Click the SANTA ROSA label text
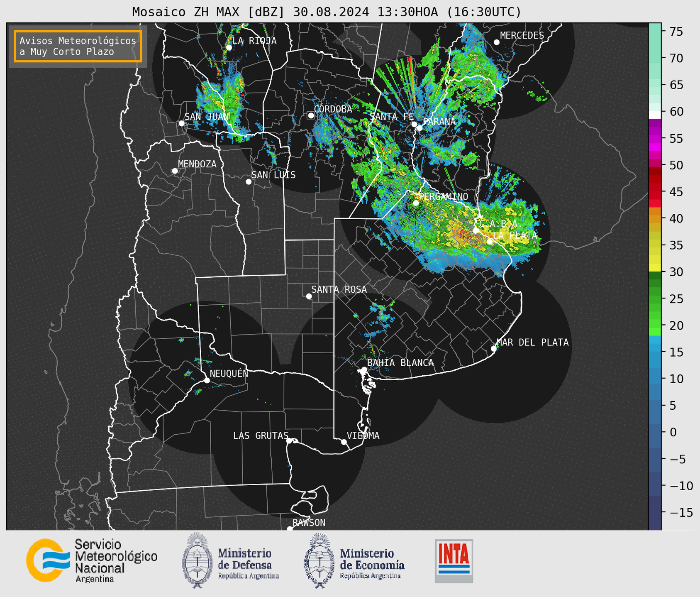This screenshot has height=597, width=700. click(x=339, y=289)
